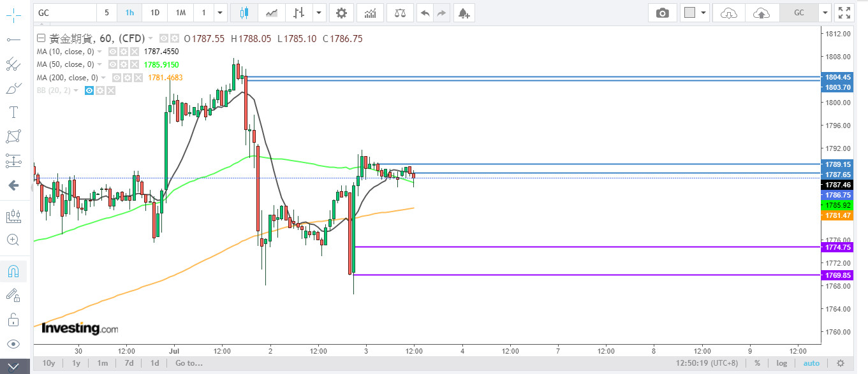Undo the last chart action

coord(425,13)
